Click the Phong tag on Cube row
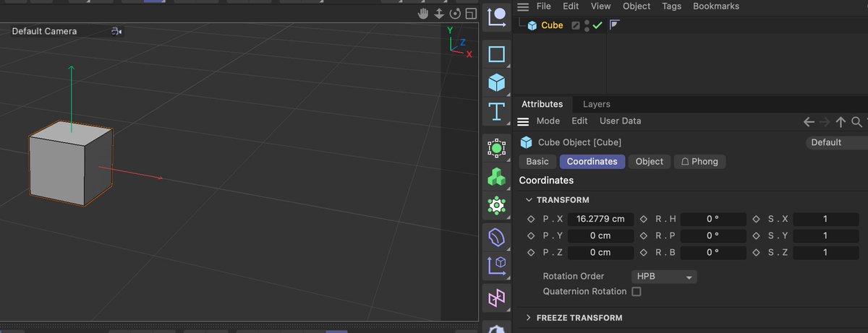Image resolution: width=868 pixels, height=333 pixels. pyautogui.click(x=614, y=25)
